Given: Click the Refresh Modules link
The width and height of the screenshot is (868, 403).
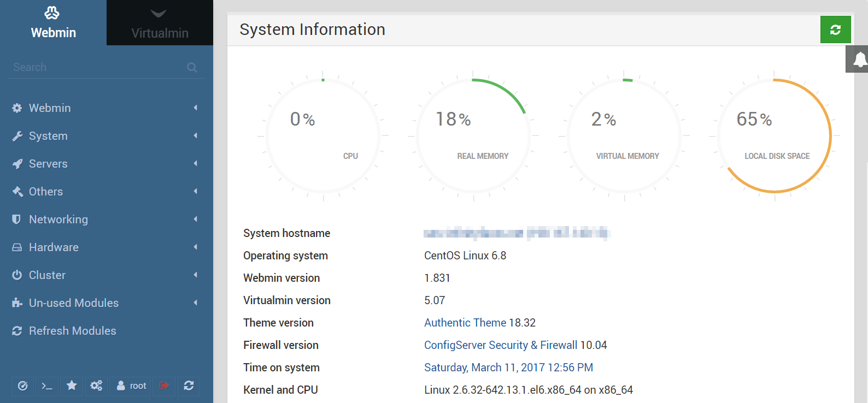Looking at the screenshot, I should (x=73, y=331).
